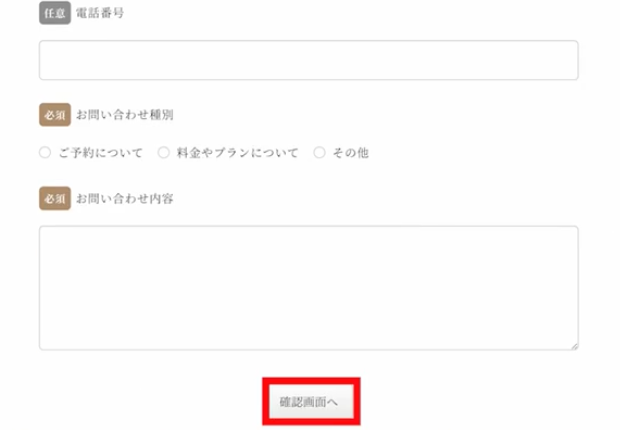The height and width of the screenshot is (430, 620).
Task: Place cursor in the large inquiry message box
Action: coord(308,288)
